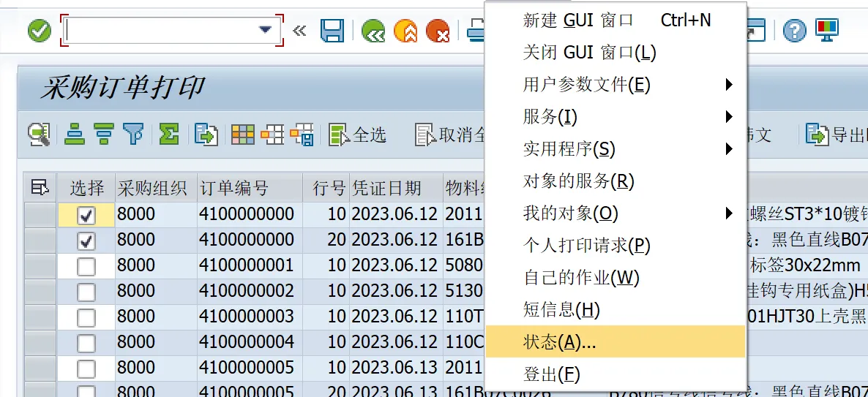
Task: Select the checkbox for order 4100000003
Action: [86, 317]
